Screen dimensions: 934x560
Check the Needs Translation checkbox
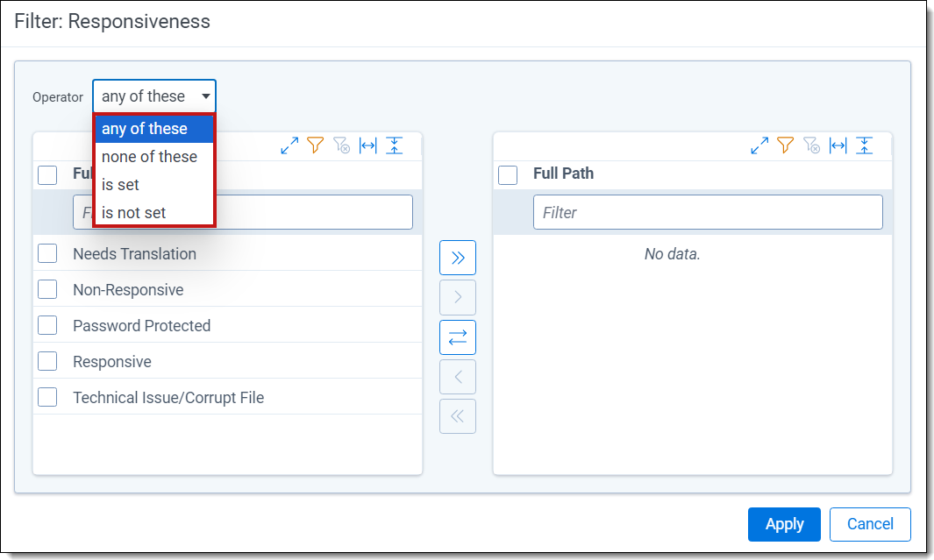pyautogui.click(x=47, y=253)
